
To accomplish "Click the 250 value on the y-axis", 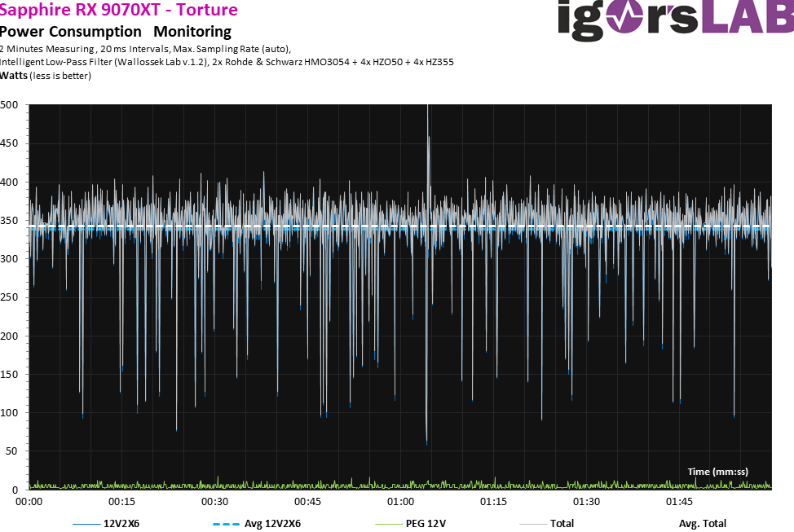I will [9, 297].
